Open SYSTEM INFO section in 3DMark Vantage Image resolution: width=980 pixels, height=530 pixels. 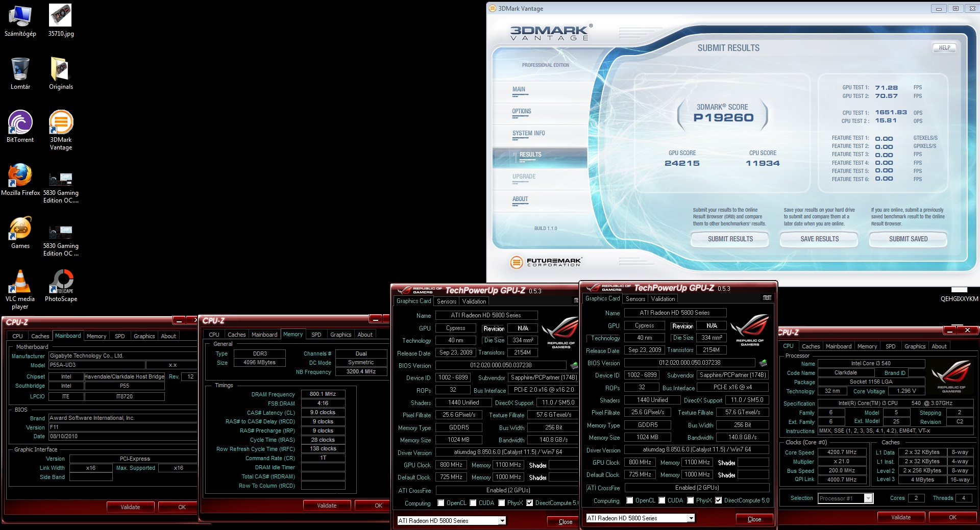click(529, 133)
